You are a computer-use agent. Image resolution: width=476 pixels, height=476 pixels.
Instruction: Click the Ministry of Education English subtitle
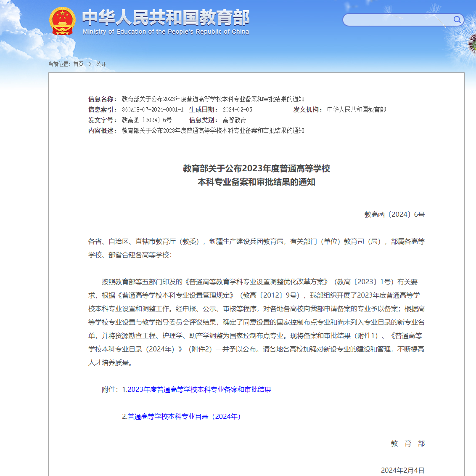(166, 32)
